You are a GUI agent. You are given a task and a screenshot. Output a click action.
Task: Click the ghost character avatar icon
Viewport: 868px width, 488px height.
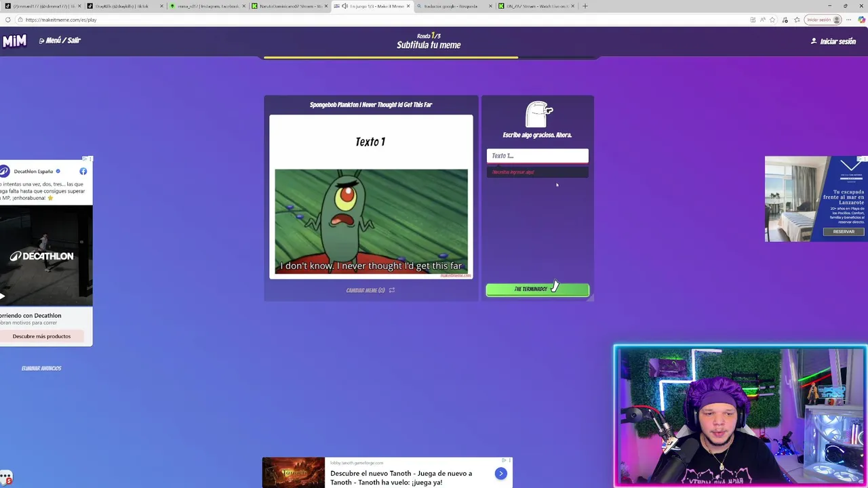(x=538, y=115)
